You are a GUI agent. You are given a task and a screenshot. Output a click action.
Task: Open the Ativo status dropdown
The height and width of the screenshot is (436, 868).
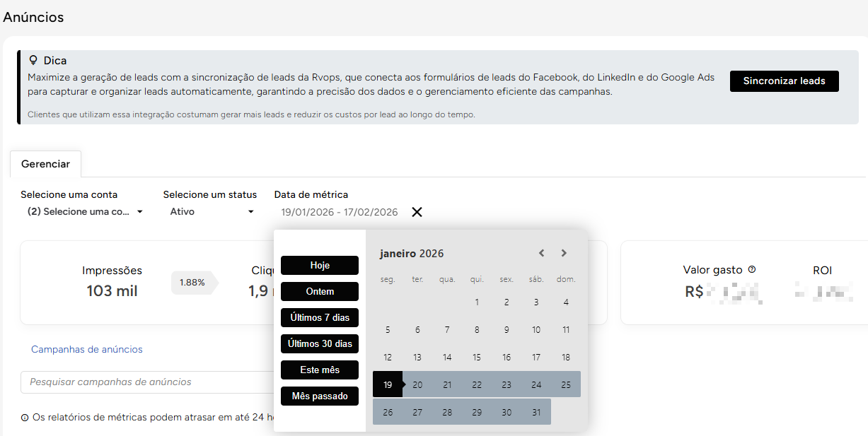point(212,212)
